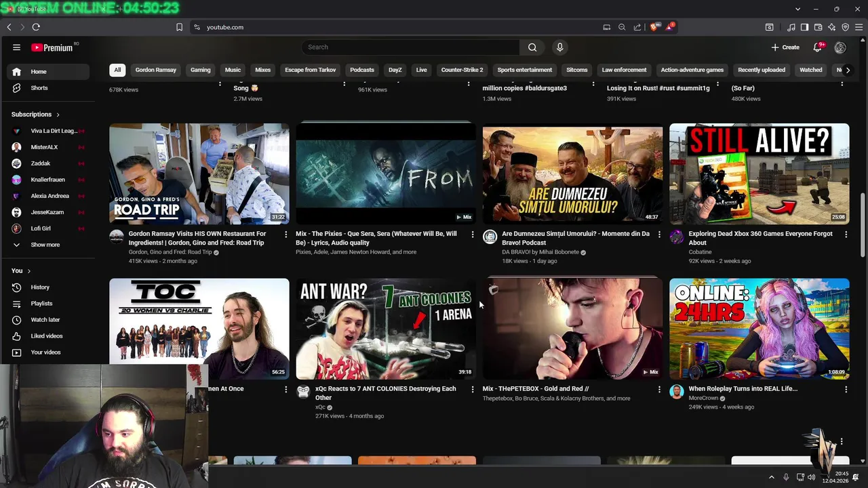
Task: Open the Cobatine channel link
Action: pos(700,252)
